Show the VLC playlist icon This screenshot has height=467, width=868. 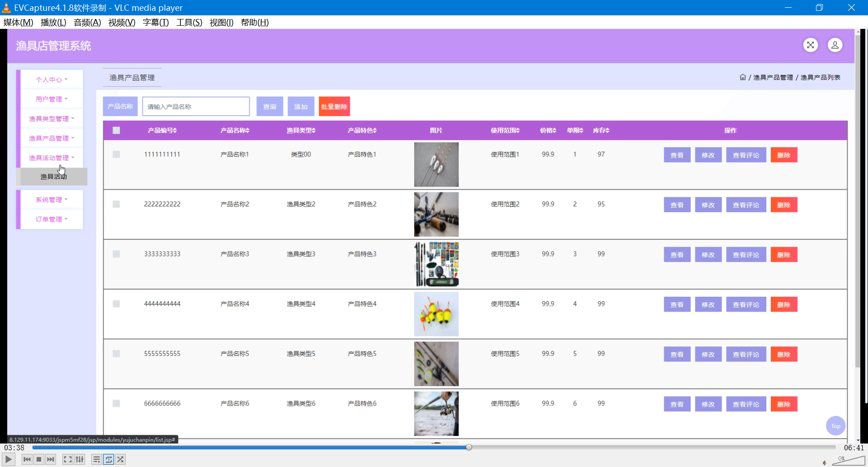pos(97,459)
